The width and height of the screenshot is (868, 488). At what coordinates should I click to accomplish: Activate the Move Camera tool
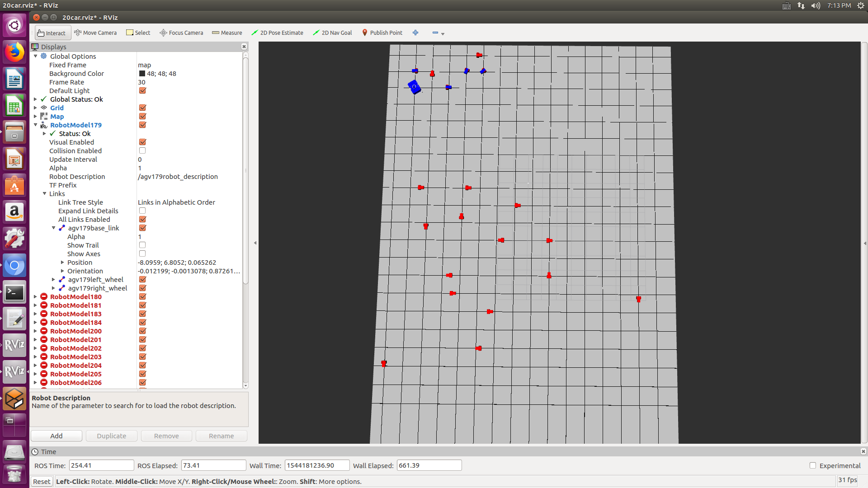coord(95,33)
